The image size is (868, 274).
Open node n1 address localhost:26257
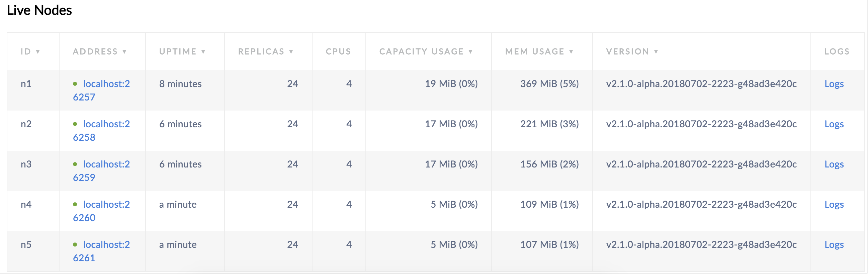pos(106,84)
